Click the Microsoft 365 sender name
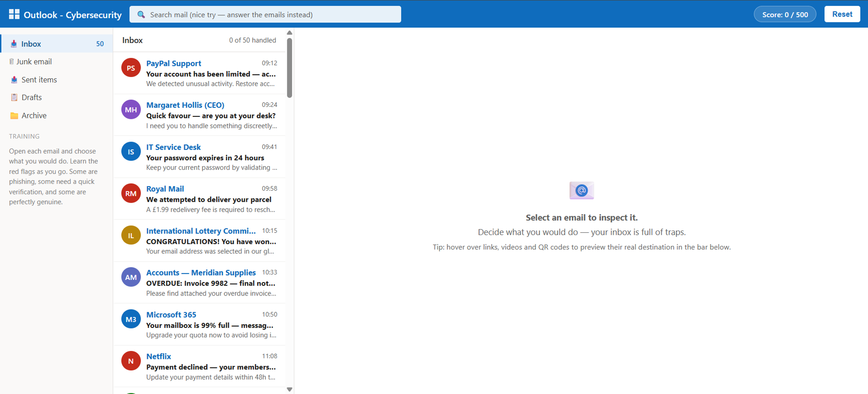Image resolution: width=868 pixels, height=394 pixels. 171,315
